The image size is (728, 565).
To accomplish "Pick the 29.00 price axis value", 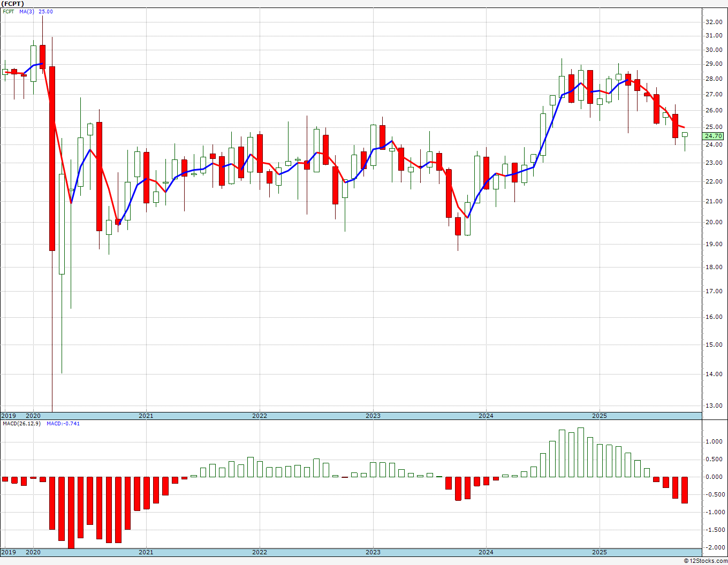I will 714,64.
